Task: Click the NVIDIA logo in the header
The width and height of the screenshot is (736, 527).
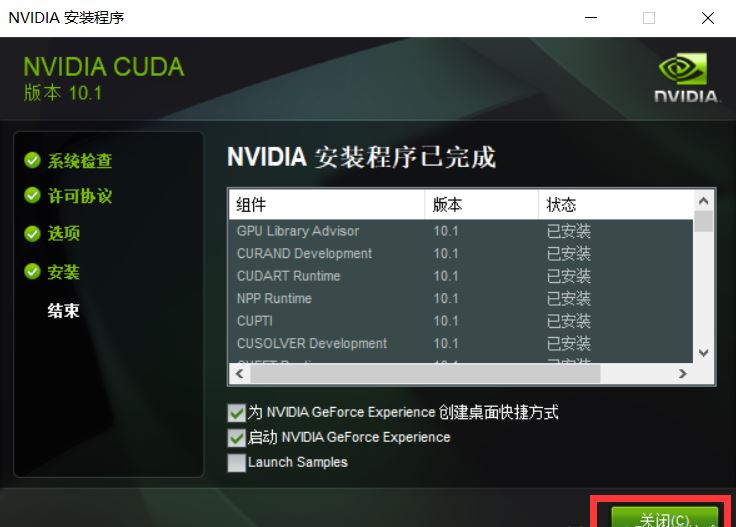Action: point(686,77)
